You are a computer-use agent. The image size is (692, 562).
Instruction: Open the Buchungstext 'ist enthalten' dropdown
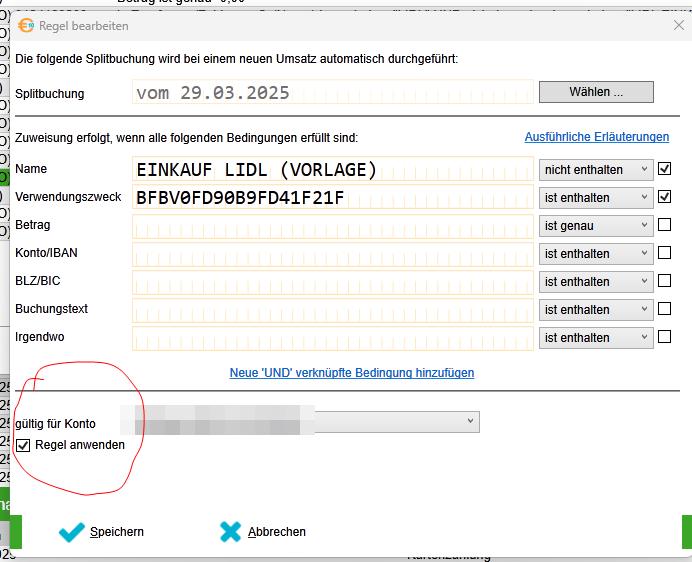[x=596, y=310]
